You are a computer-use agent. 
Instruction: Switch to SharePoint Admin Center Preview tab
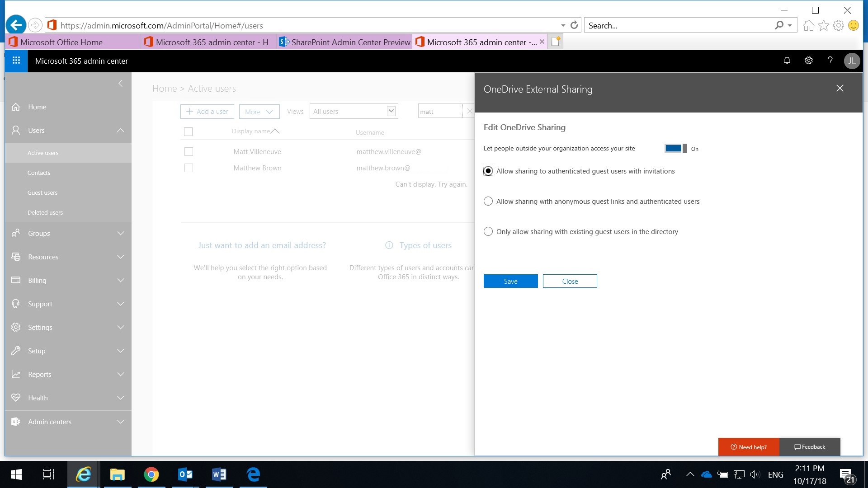coord(344,42)
